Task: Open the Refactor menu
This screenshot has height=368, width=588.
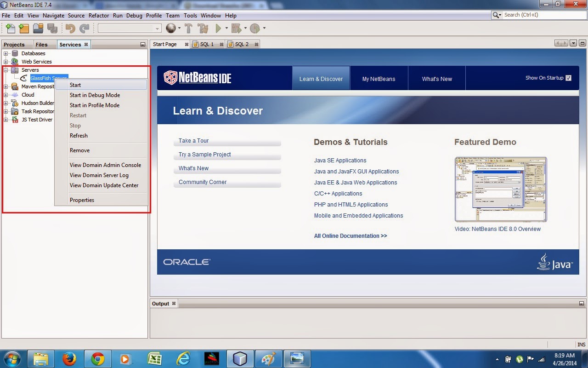Action: [x=99, y=15]
